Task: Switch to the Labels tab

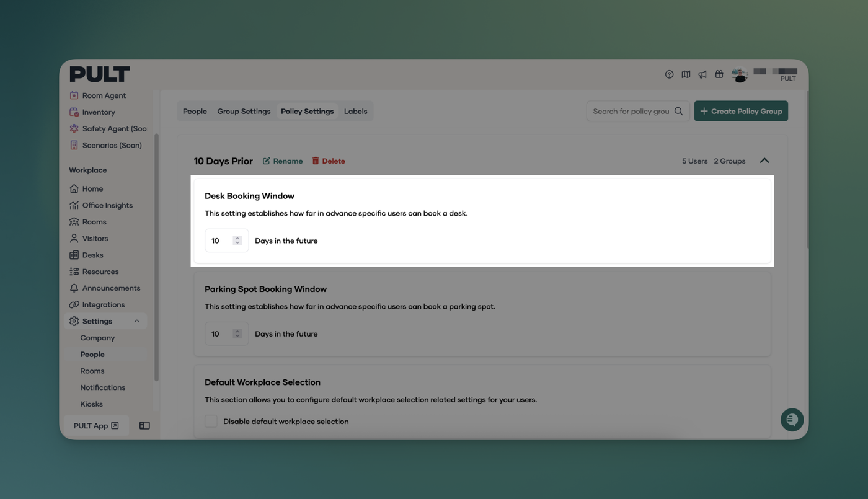Action: pos(355,112)
